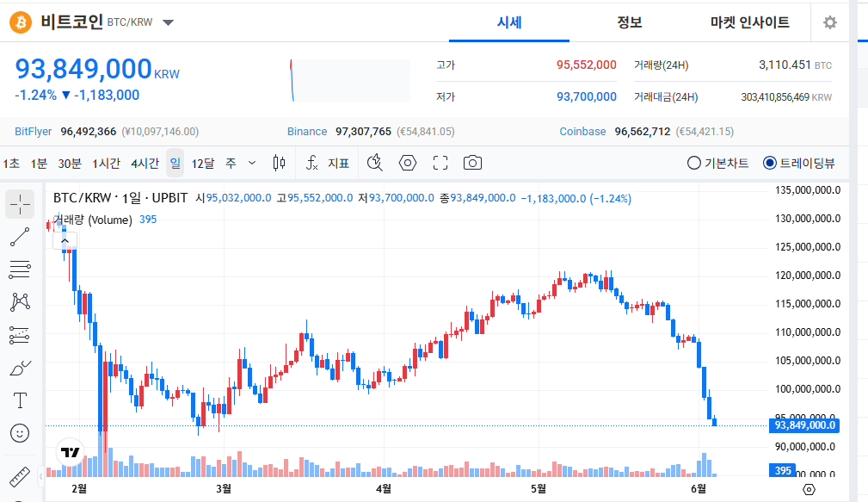Open candlestick chart style selector
Screen dimensions: 868x502
point(279,163)
